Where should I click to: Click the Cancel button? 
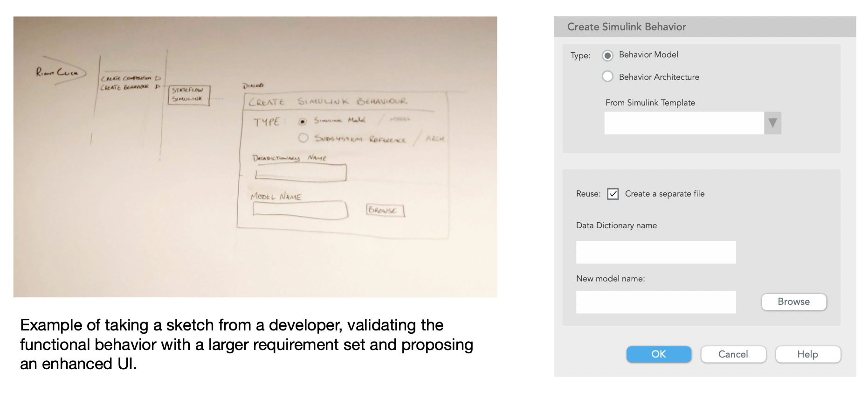coord(733,354)
